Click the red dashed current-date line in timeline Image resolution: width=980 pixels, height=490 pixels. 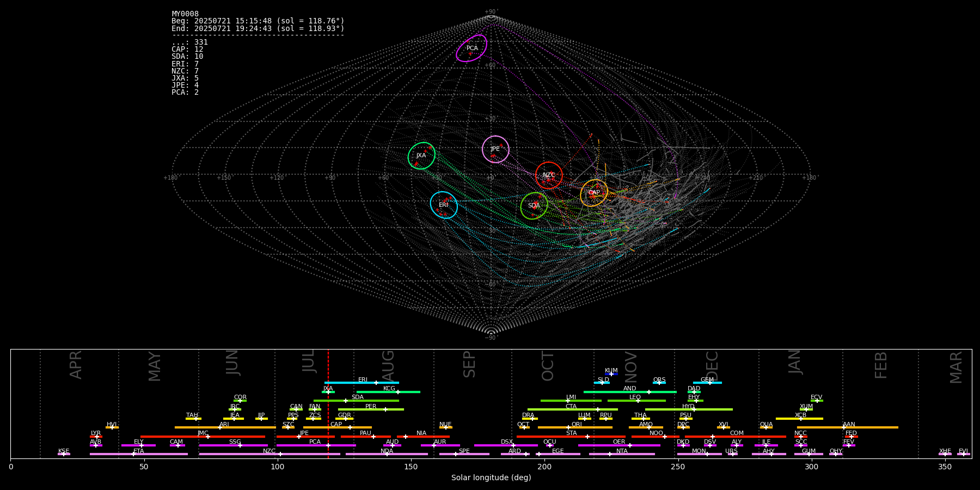click(328, 403)
